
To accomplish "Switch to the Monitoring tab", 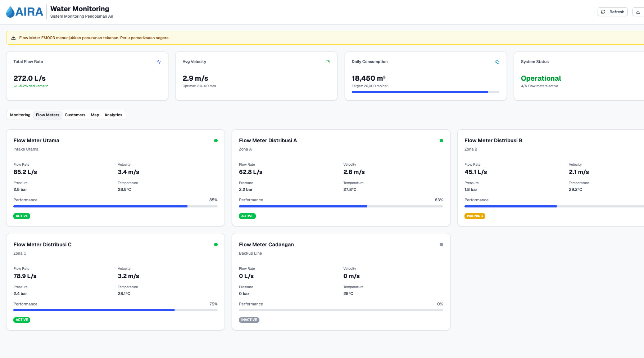I will [20, 115].
